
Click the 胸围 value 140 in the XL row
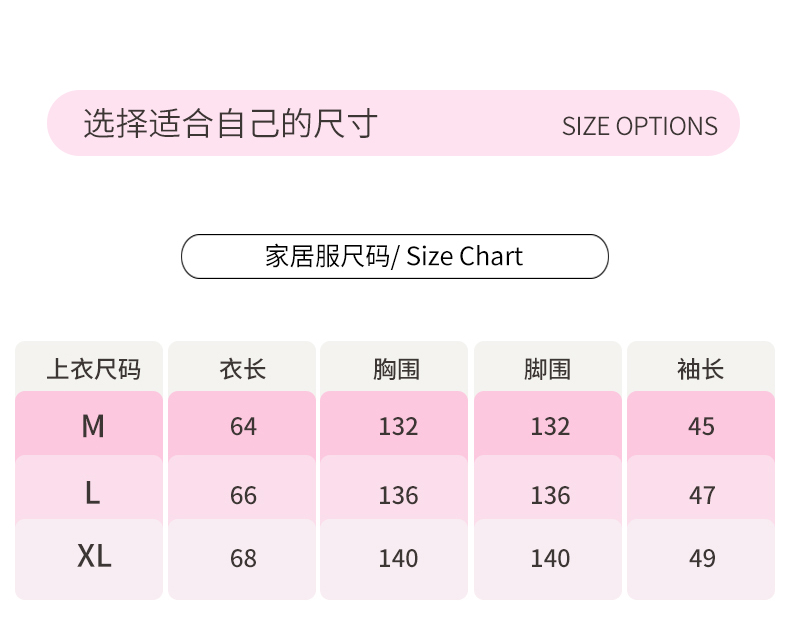(398, 558)
